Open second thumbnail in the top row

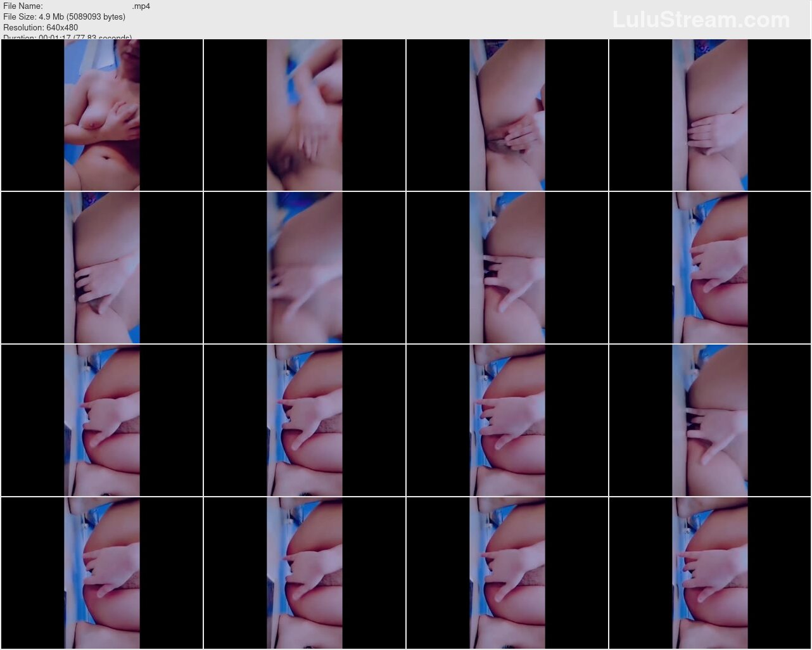305,115
